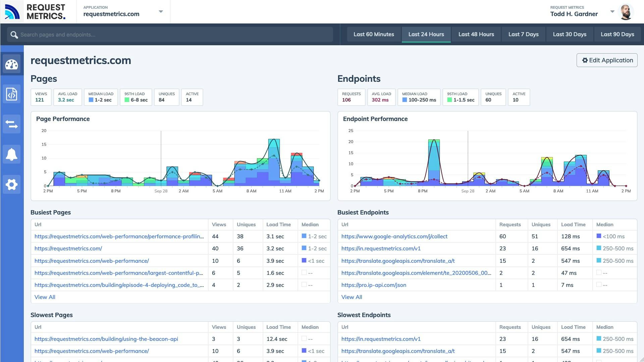Open the transfer arrows icon in the sidebar
The width and height of the screenshot is (644, 362).
[x=12, y=124]
